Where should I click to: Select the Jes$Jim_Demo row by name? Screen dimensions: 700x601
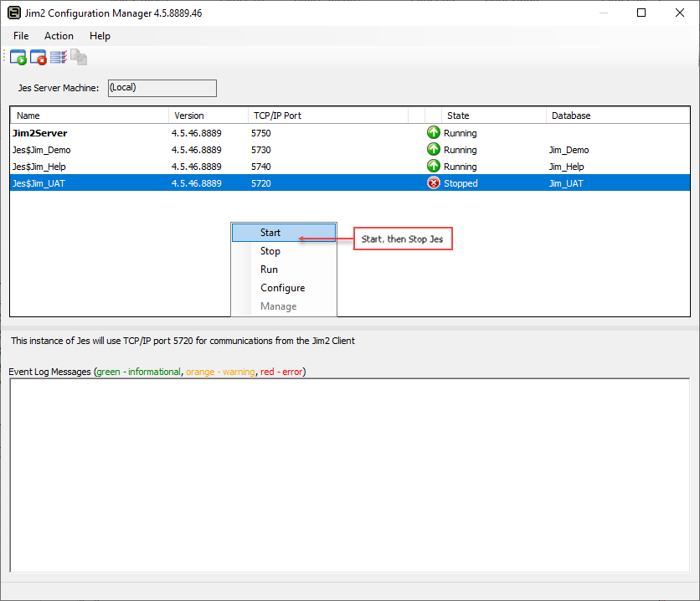(x=42, y=150)
